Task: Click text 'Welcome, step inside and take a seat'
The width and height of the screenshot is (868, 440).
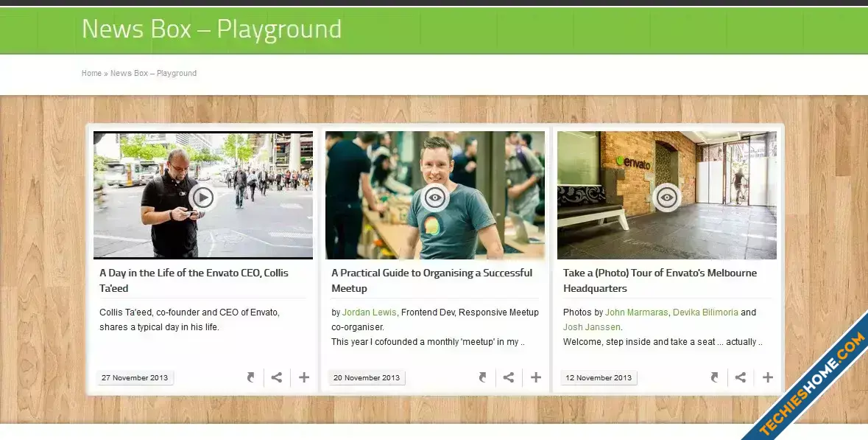Action: click(639, 342)
